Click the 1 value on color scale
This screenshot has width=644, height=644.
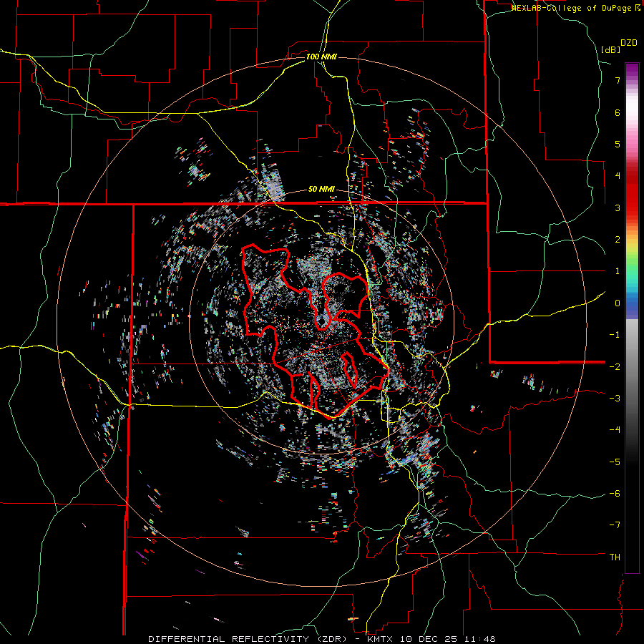618,271
